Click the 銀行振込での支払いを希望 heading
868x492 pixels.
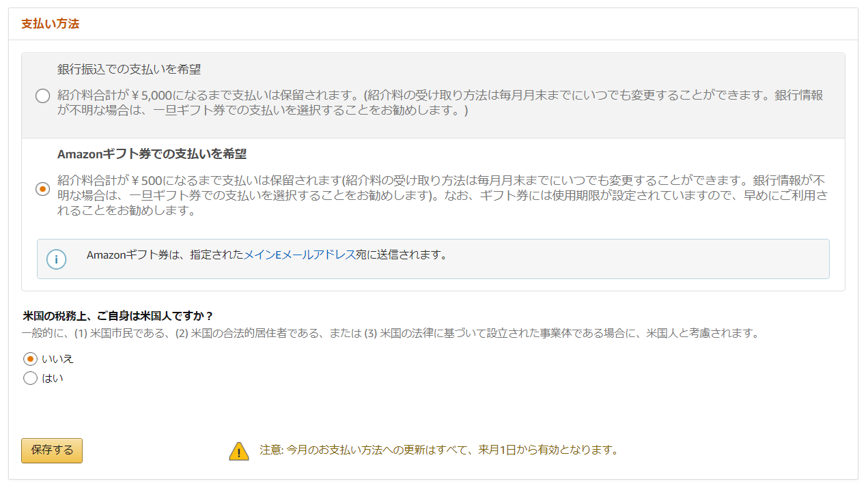[x=129, y=69]
